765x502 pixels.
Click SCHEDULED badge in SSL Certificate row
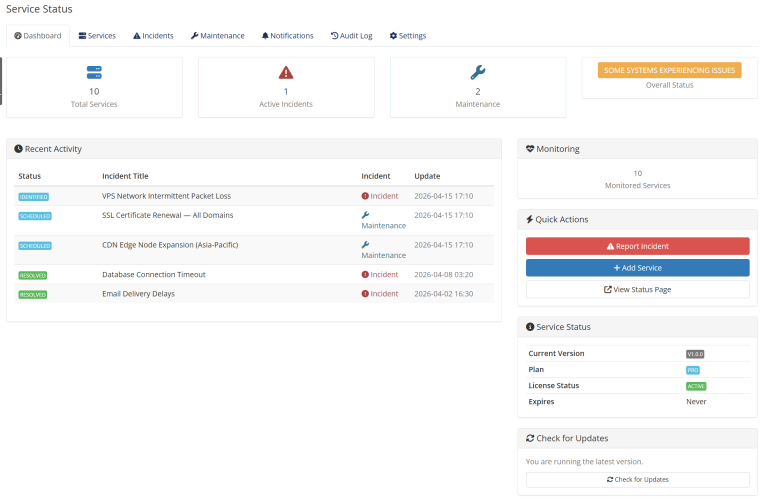tap(35, 216)
